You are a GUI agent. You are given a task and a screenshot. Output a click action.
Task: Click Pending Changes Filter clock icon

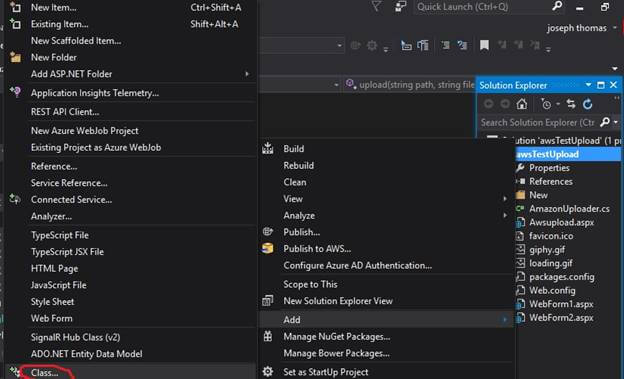coord(546,104)
